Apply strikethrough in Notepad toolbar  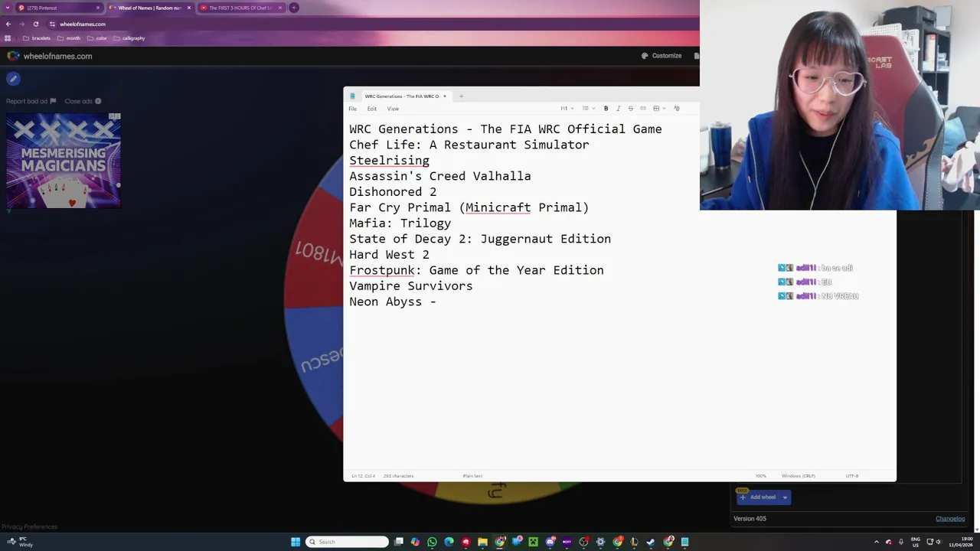pyautogui.click(x=630, y=109)
